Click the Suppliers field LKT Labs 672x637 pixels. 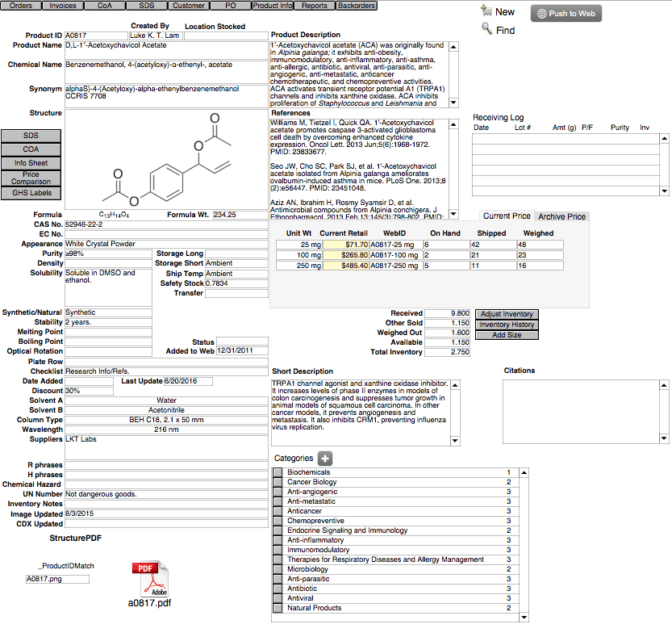[x=166, y=448]
